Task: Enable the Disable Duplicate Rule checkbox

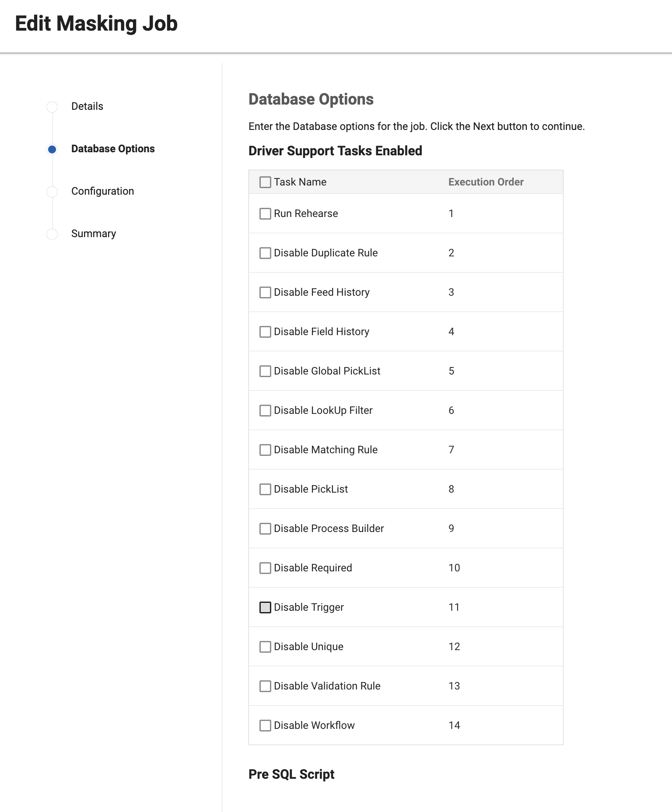Action: click(x=265, y=253)
